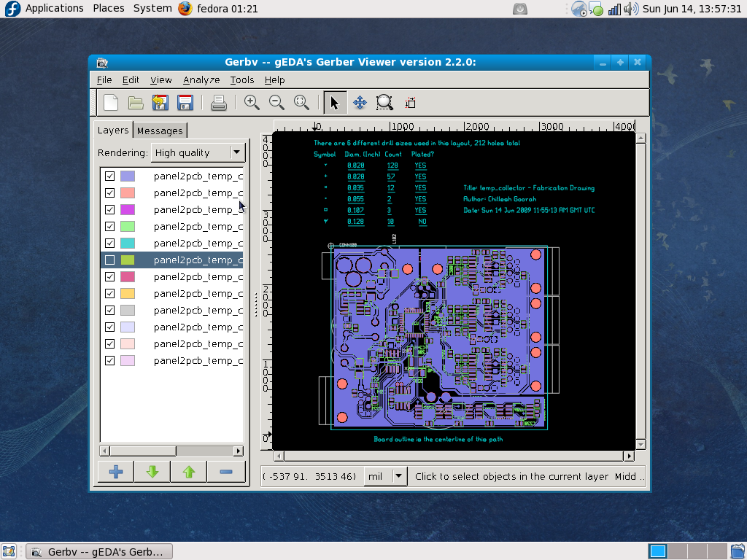Open a layer file with the folder icon
Viewport: 747px width, 560px height.
point(136,102)
